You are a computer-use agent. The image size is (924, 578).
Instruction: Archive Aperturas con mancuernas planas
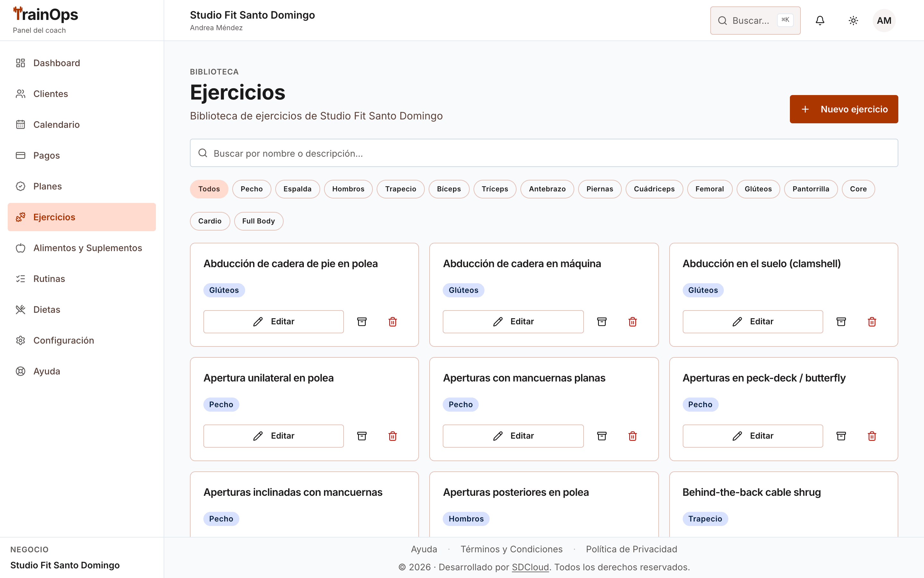[x=602, y=436]
